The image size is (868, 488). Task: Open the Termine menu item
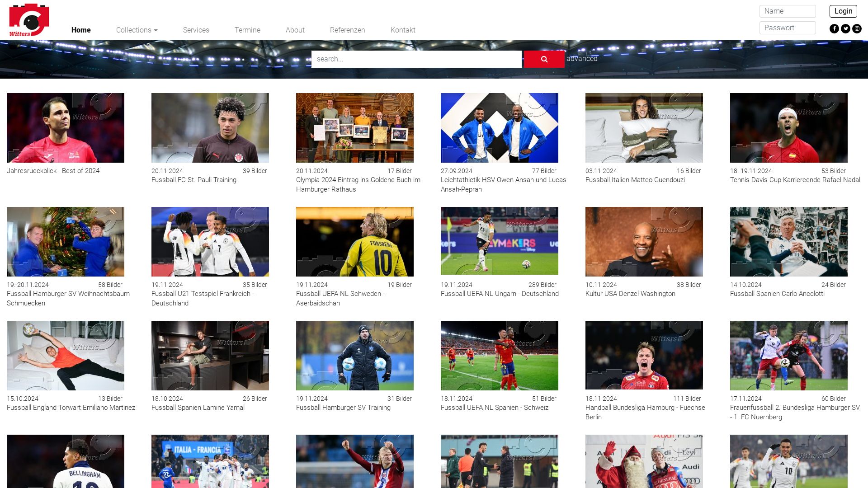[x=247, y=30]
